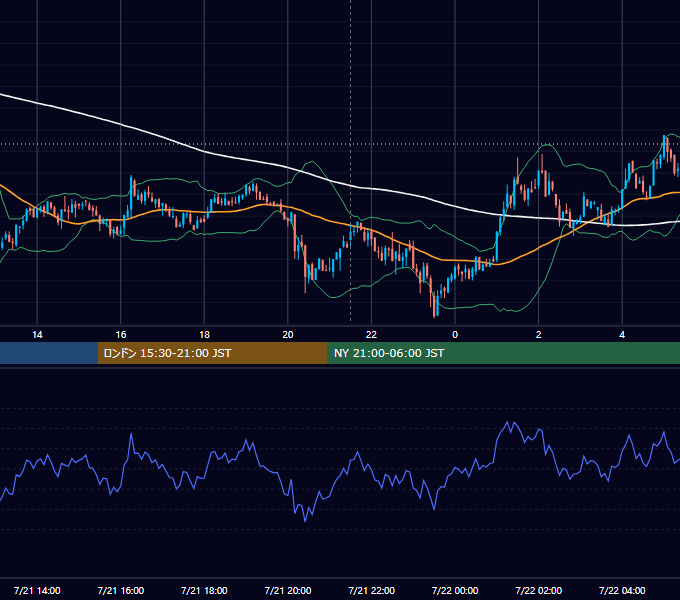
Task: Click the London 15:30-21:00 JST session band
Action: pos(212,353)
